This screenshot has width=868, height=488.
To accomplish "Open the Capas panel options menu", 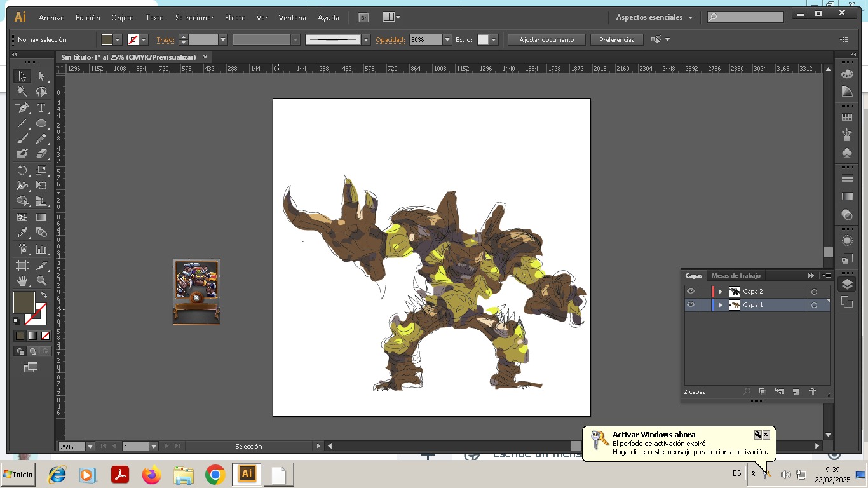I will (x=827, y=276).
